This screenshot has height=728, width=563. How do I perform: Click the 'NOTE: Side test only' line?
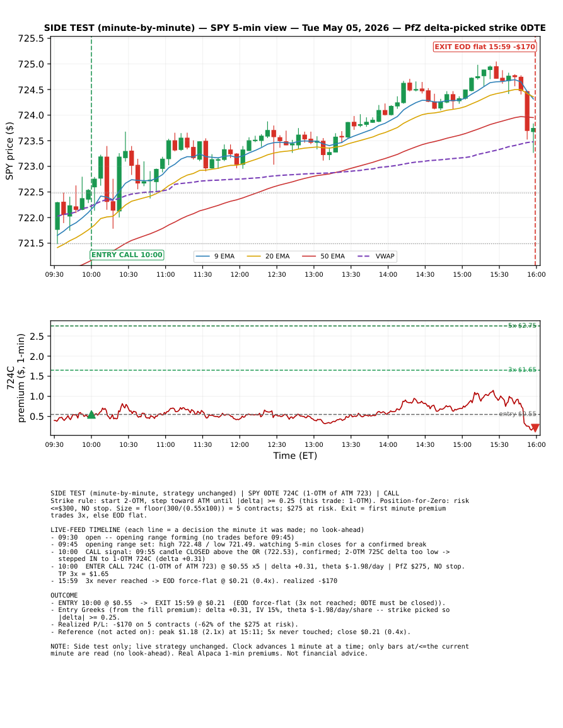click(x=260, y=650)
